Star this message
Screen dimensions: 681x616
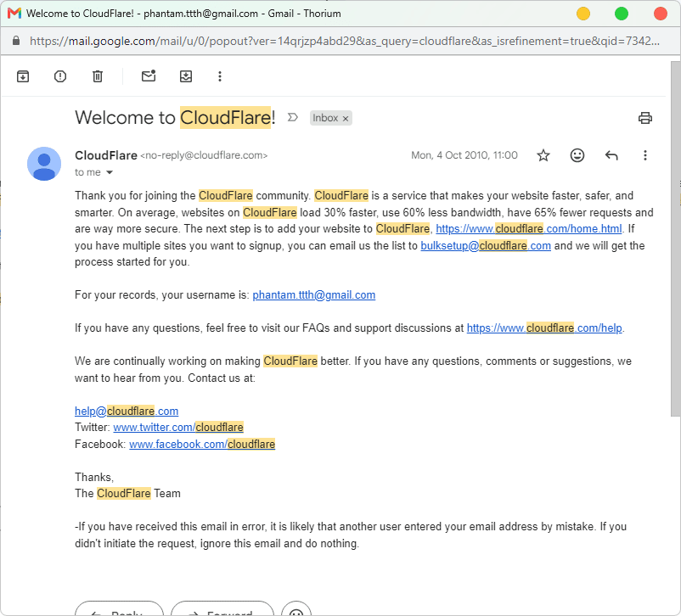click(543, 155)
